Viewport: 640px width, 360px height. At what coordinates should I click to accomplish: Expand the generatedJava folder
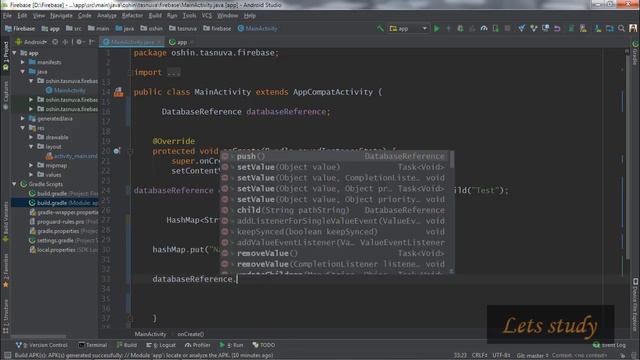click(x=23, y=119)
